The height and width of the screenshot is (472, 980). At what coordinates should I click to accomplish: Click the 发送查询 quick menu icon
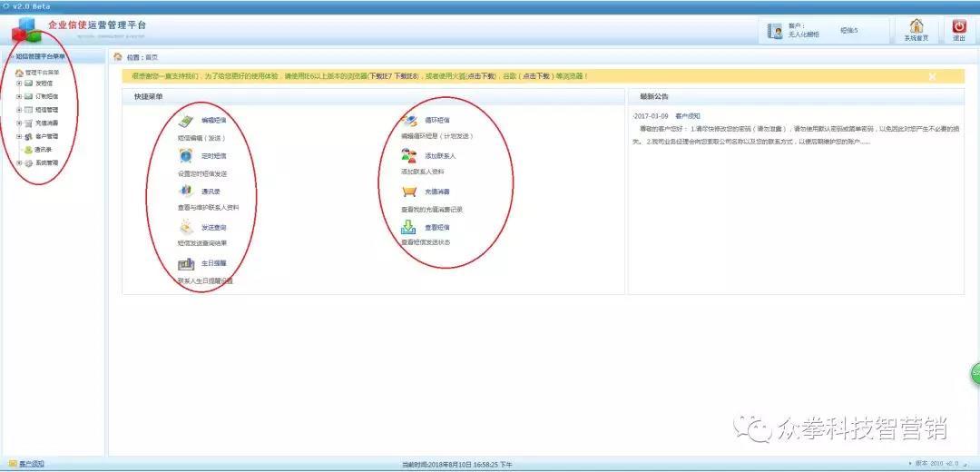tap(186, 227)
